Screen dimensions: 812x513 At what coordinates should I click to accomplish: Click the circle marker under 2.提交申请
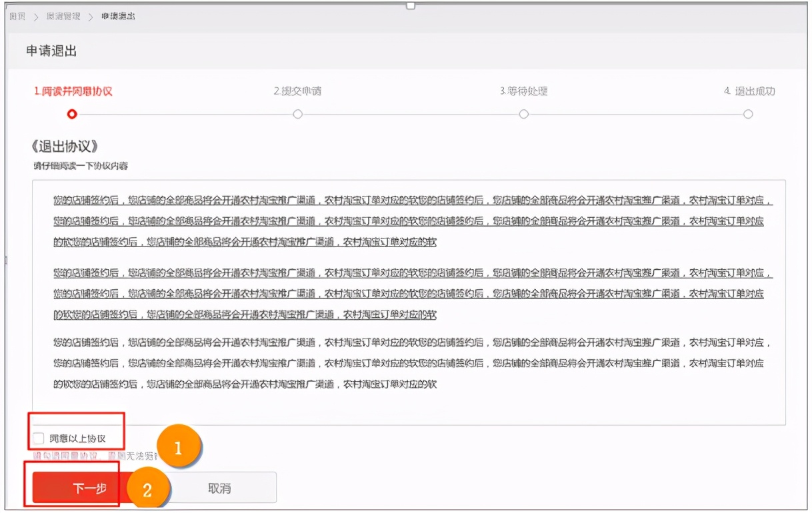(x=297, y=114)
